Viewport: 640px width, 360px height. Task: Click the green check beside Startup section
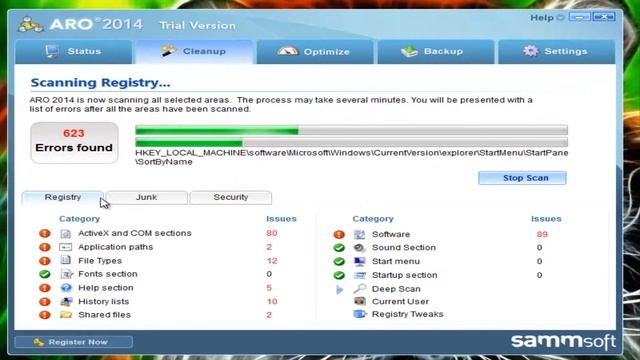[x=339, y=275]
